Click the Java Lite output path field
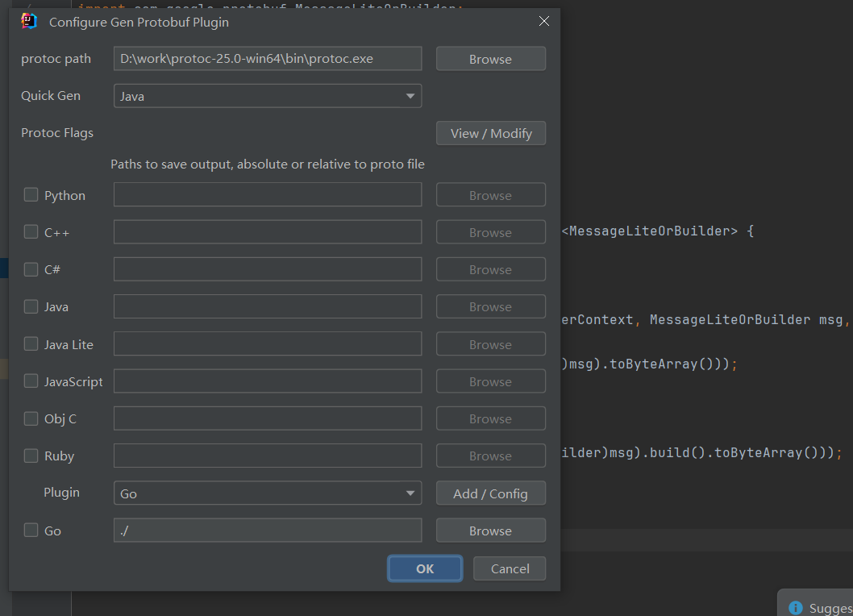The image size is (853, 616). coord(268,344)
